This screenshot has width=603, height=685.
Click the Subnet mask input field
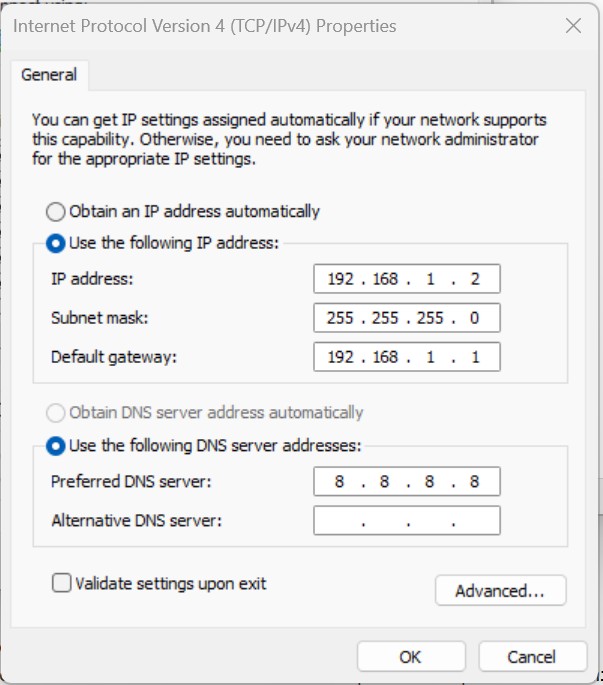pyautogui.click(x=406, y=318)
